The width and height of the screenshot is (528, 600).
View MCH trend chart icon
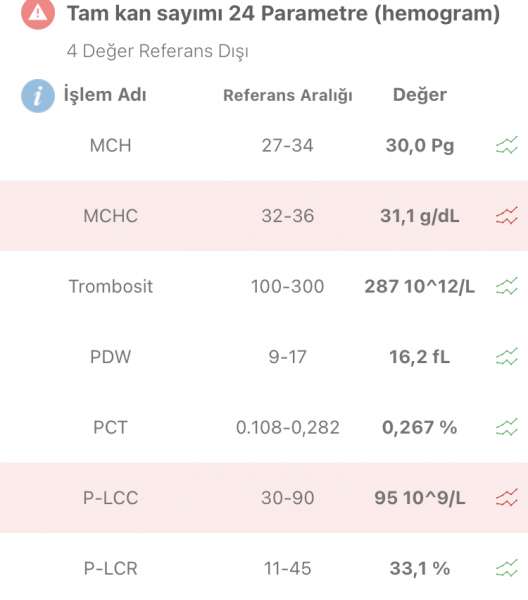tap(507, 145)
